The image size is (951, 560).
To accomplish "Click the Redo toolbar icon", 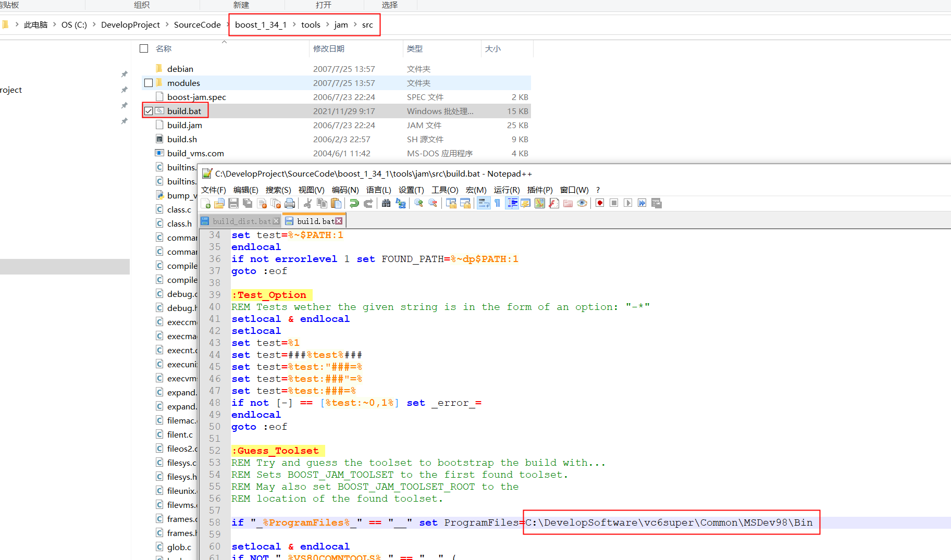I will pos(368,203).
